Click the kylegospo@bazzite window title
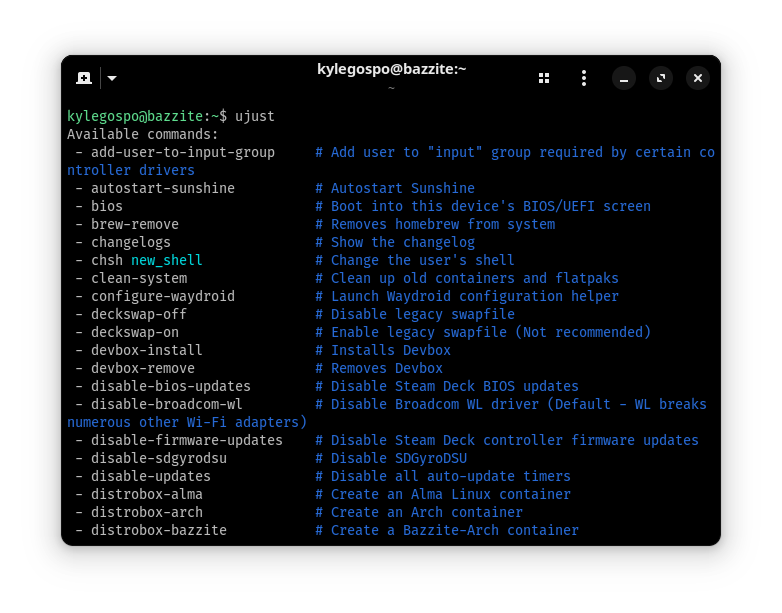The height and width of the screenshot is (613, 782). coord(391,69)
